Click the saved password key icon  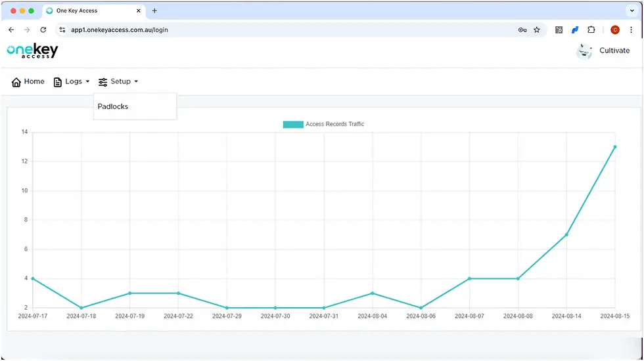click(522, 30)
